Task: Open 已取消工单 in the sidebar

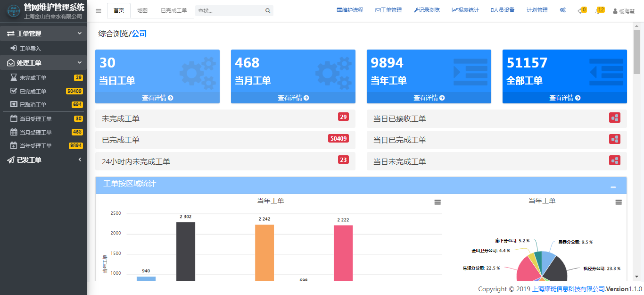Action: [x=33, y=104]
